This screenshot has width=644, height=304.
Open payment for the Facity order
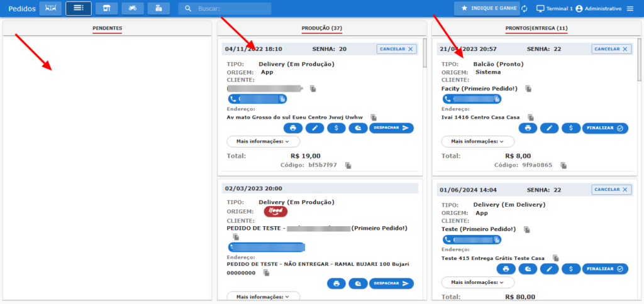click(570, 128)
